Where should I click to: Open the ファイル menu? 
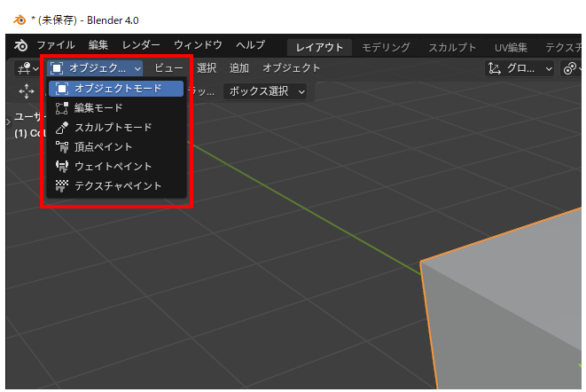coord(55,44)
